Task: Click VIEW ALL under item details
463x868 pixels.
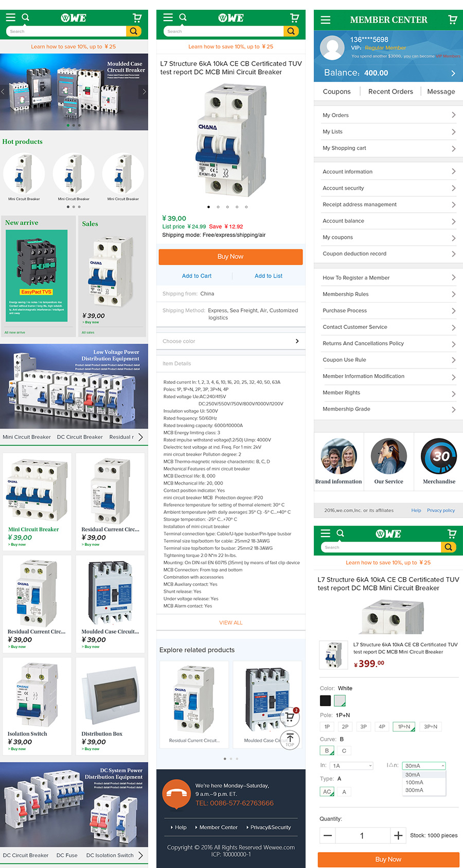Action: click(x=231, y=623)
